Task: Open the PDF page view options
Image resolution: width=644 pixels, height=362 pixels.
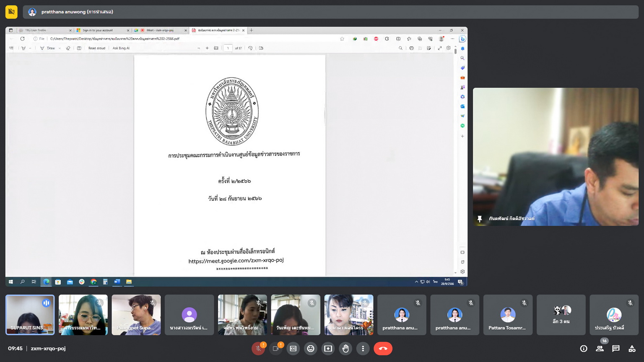Action: coord(261,48)
